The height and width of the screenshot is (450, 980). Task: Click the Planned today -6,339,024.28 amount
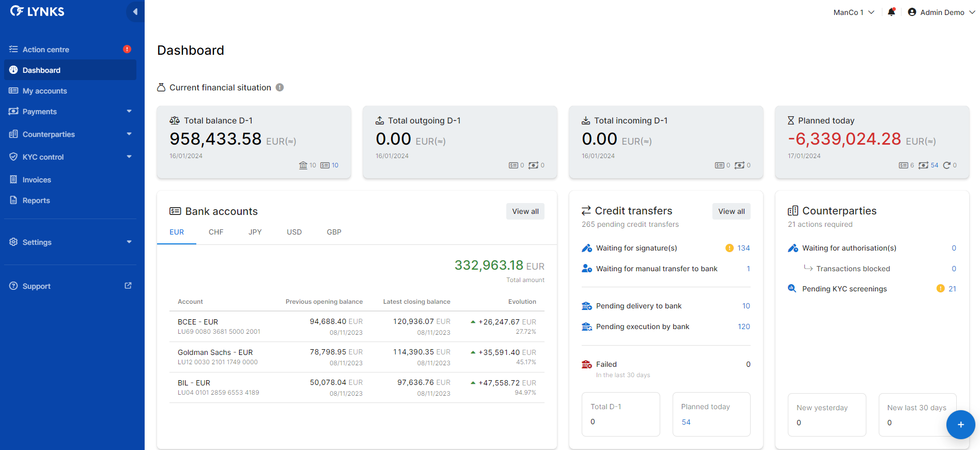click(x=844, y=139)
